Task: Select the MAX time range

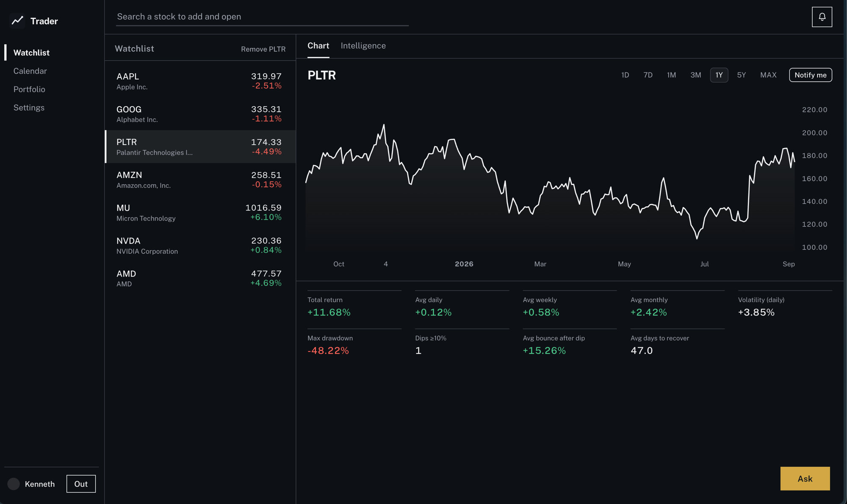Action: pos(768,75)
